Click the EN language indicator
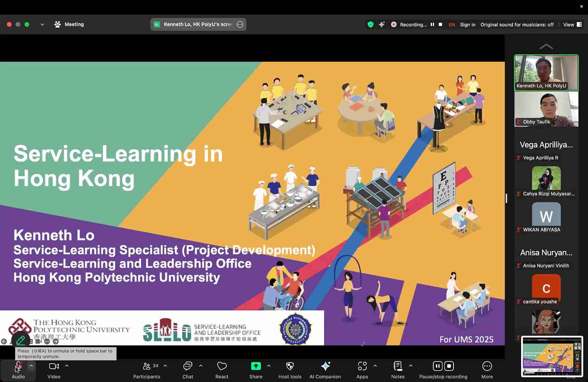This screenshot has height=382, width=588. click(452, 25)
